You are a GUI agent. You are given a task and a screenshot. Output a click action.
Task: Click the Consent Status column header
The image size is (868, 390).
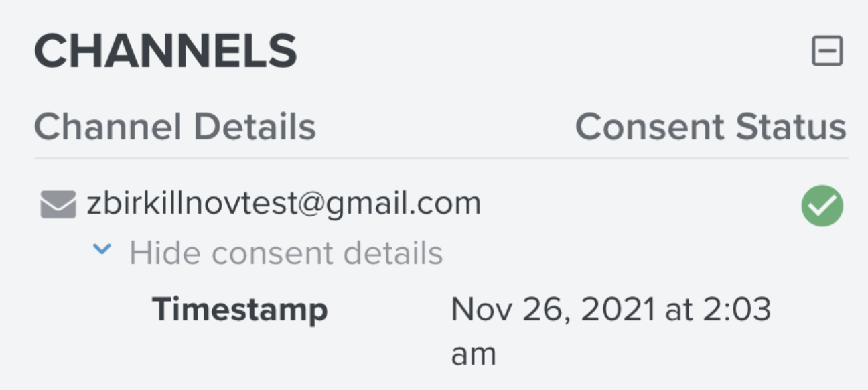click(711, 127)
